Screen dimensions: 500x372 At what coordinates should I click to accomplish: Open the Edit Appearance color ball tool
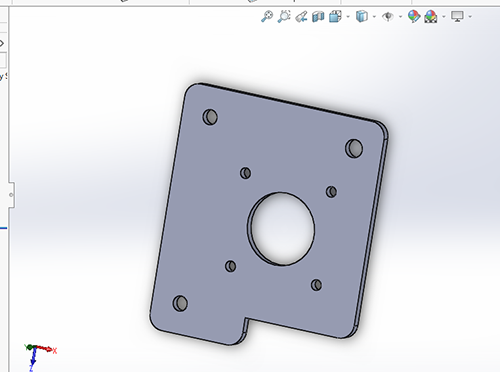point(414,16)
